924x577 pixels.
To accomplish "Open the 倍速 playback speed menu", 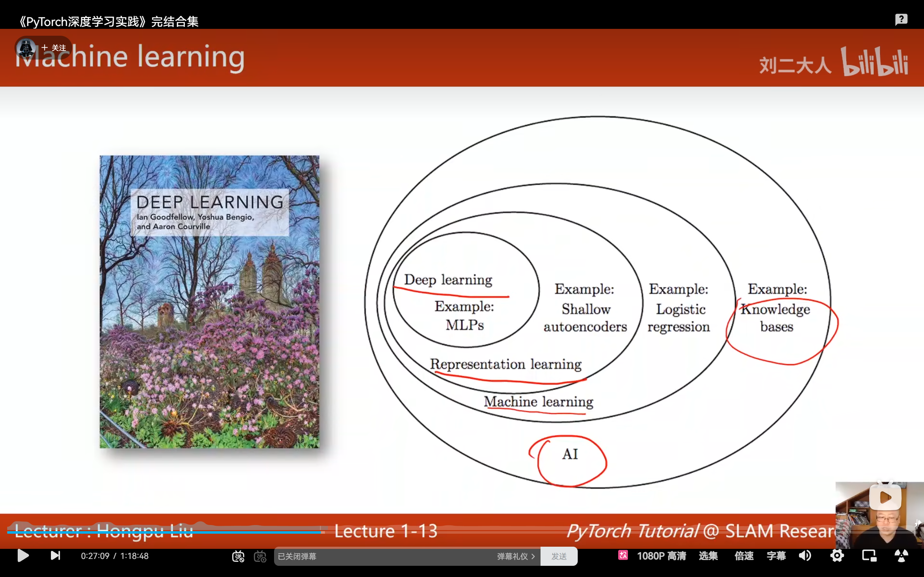I will pyautogui.click(x=744, y=556).
